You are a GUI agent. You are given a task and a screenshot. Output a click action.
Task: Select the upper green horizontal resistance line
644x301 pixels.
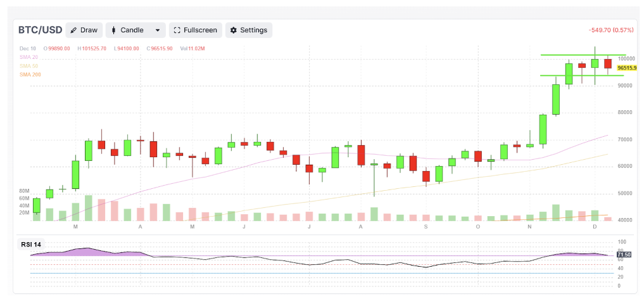coord(583,54)
